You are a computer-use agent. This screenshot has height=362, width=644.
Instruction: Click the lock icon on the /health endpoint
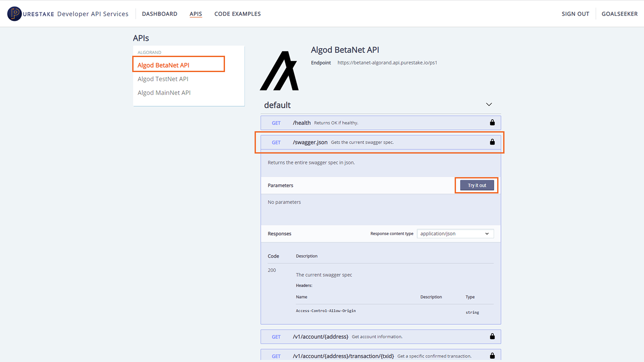coord(492,122)
